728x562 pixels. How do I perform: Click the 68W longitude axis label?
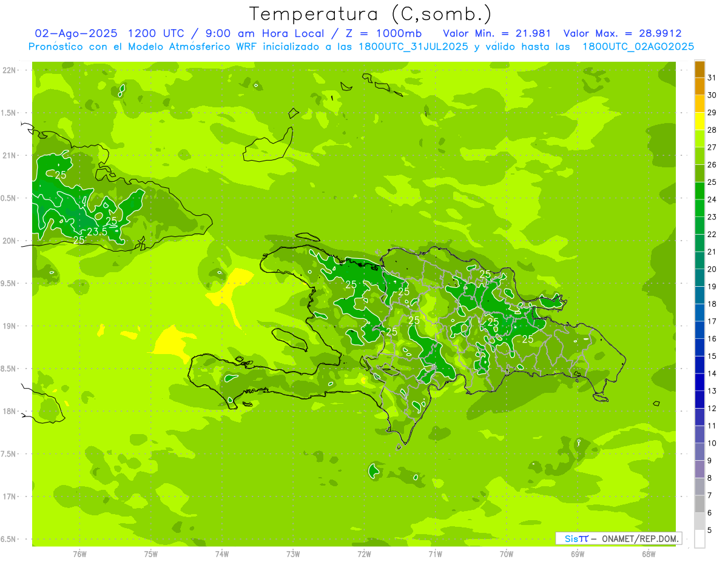point(649,554)
